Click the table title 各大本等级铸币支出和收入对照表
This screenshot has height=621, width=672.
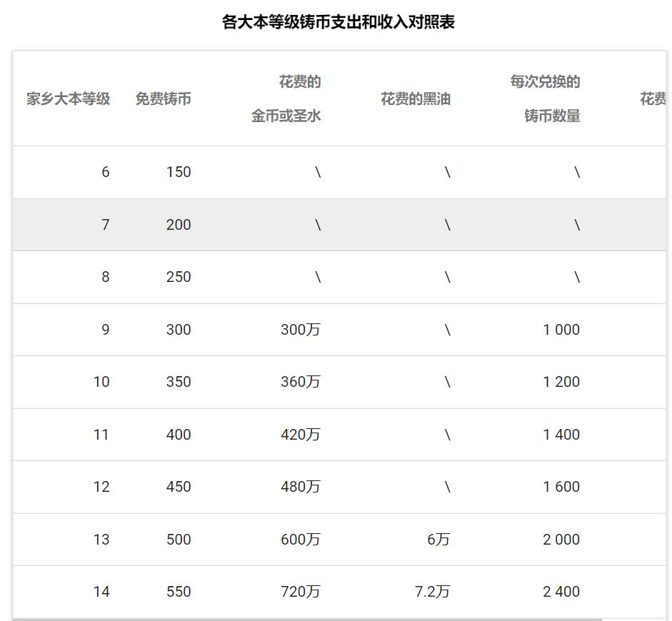338,22
